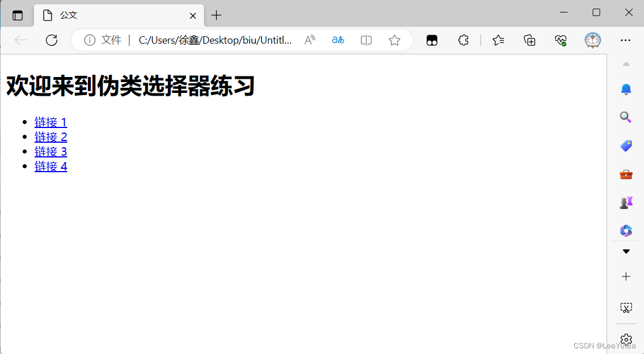Open browser essentials with the heart pulse icon

(561, 40)
